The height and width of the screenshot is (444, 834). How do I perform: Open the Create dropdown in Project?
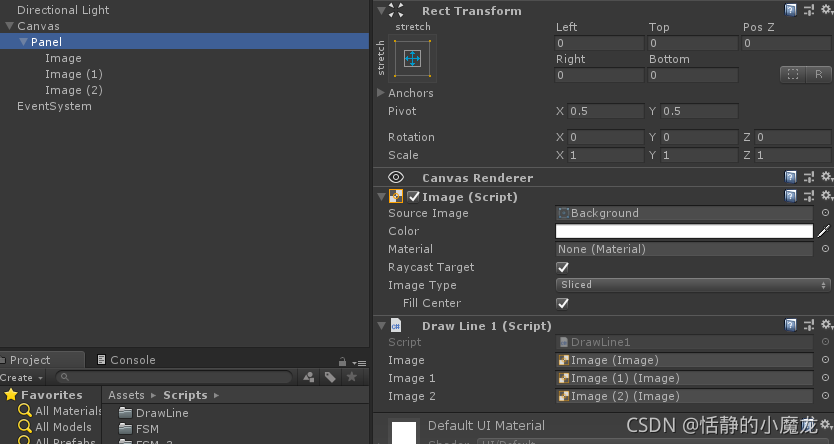(21, 378)
